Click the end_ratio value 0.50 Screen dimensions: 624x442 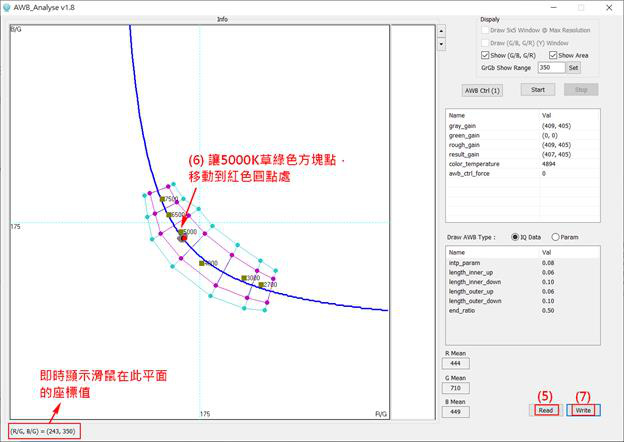(548, 311)
